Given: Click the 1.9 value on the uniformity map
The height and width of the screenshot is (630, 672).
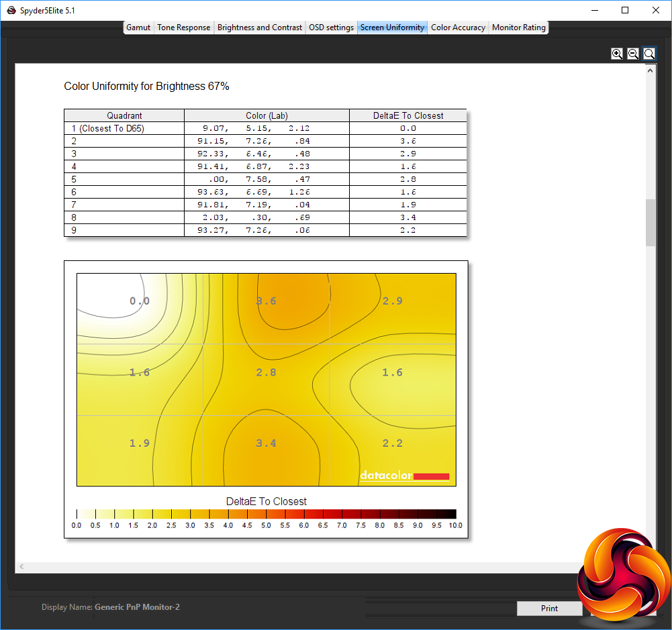Looking at the screenshot, I should [140, 443].
